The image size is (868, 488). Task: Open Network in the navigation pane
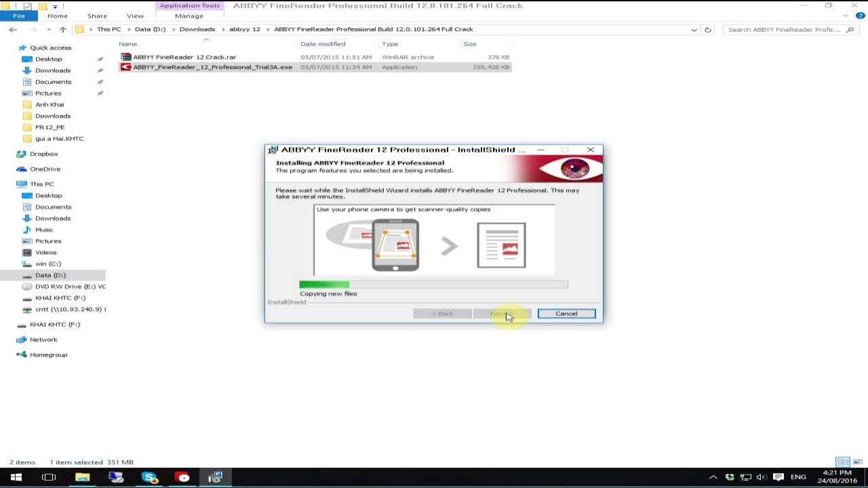pyautogui.click(x=43, y=340)
